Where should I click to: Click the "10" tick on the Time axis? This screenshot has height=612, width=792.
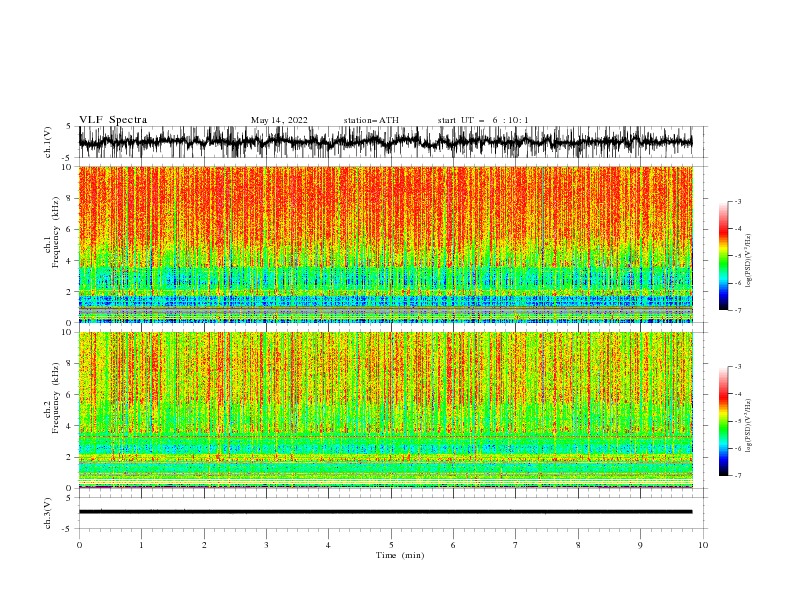[703, 545]
